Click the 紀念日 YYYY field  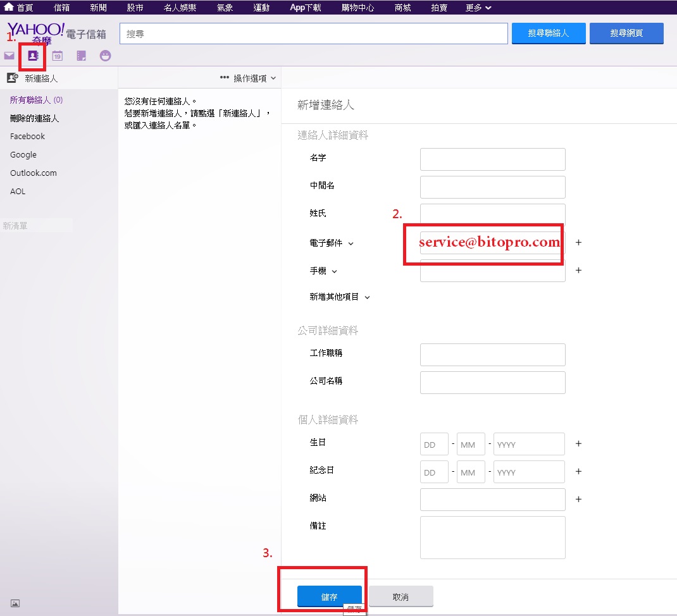click(530, 472)
